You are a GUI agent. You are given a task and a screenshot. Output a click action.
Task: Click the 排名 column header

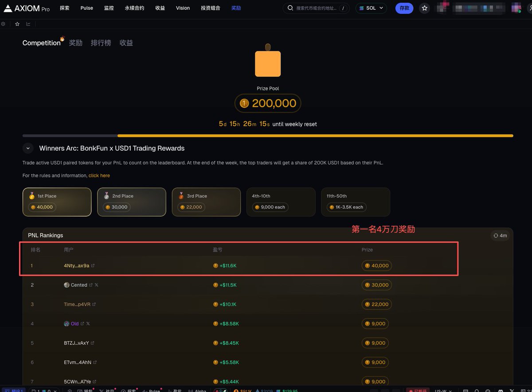pyautogui.click(x=35, y=250)
